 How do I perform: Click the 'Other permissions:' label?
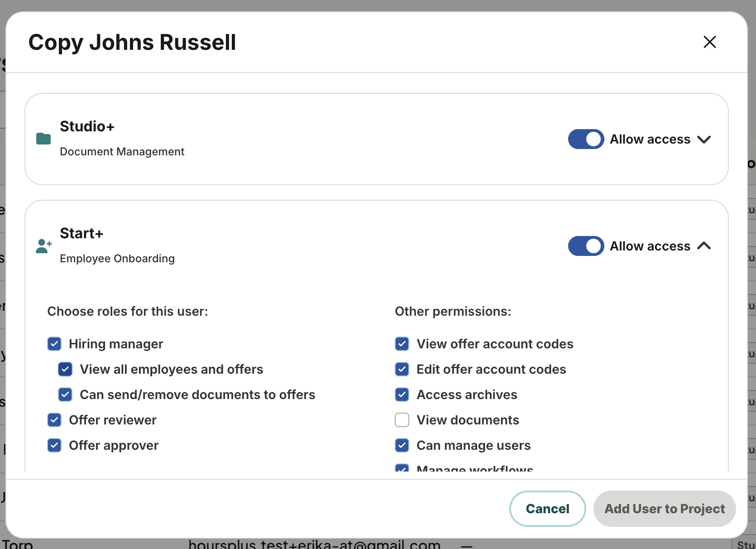[x=453, y=311]
